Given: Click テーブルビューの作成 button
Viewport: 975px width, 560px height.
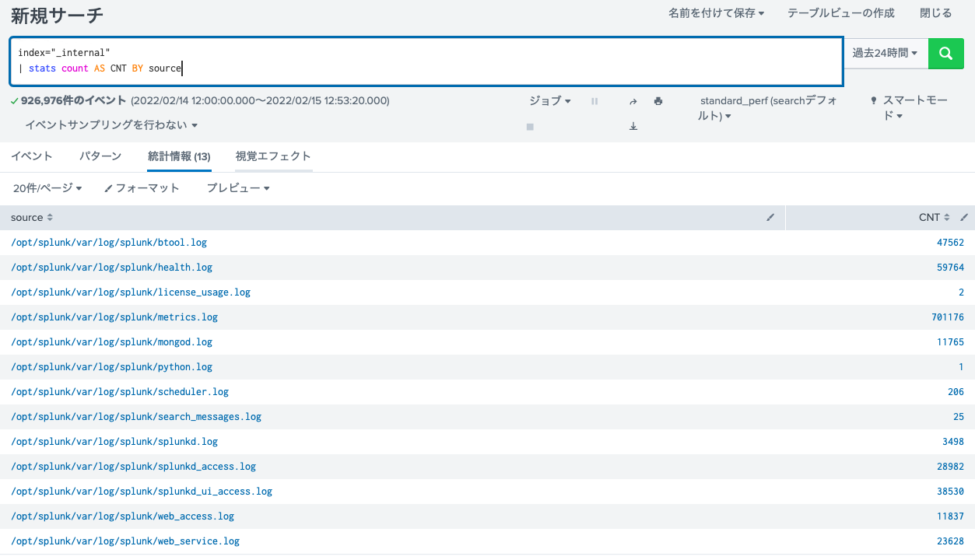Looking at the screenshot, I should tap(841, 13).
